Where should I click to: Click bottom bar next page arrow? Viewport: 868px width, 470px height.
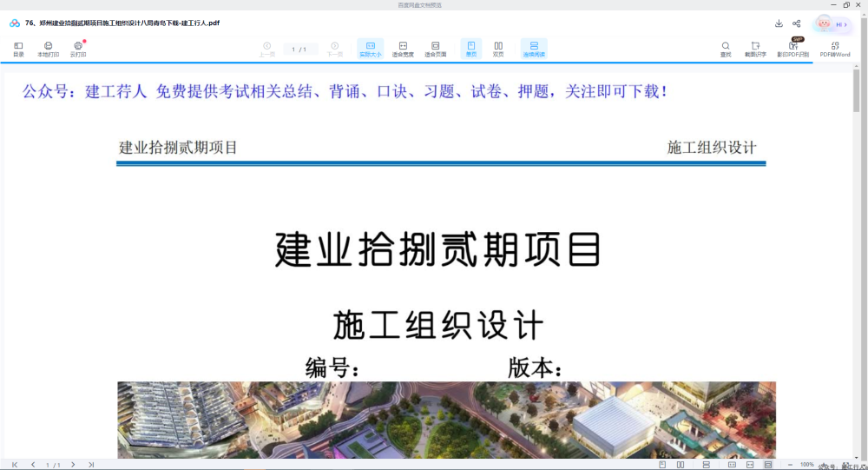73,465
